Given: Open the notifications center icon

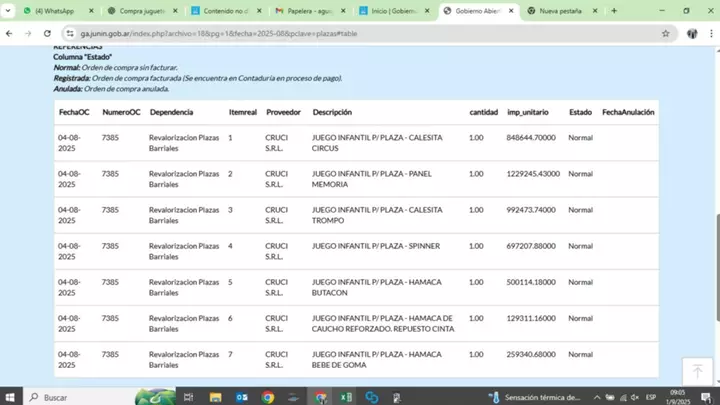Looking at the screenshot, I should pyautogui.click(x=706, y=397).
